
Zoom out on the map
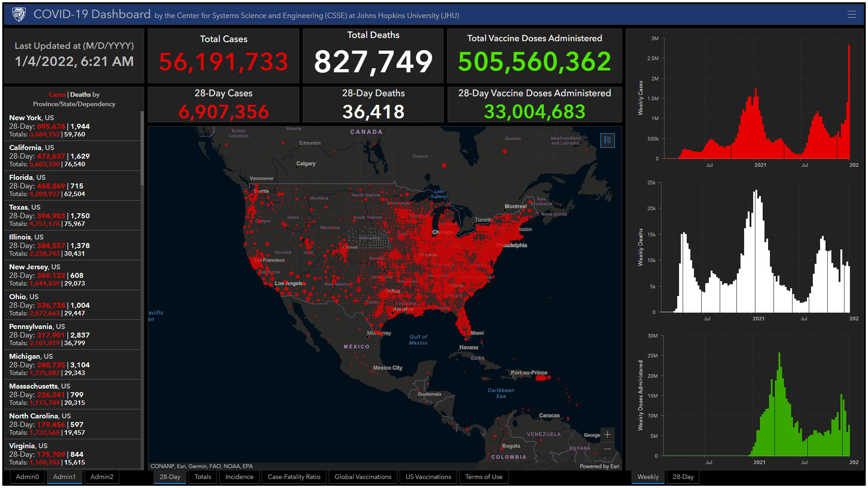click(607, 449)
